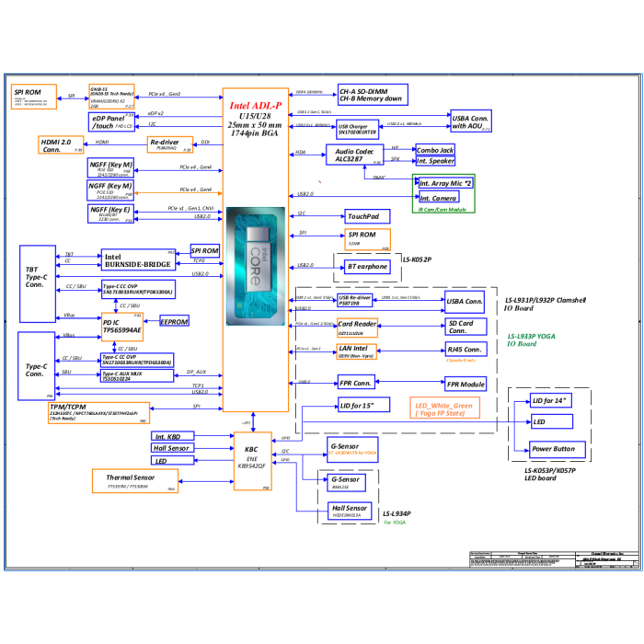644x644 pixels.
Task: Select the TPM/TCPM block
Action: 99,413
